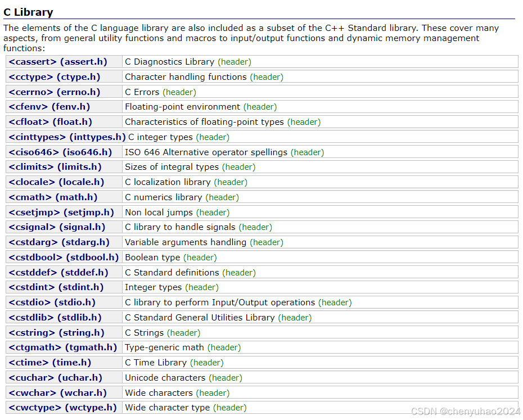
Task: Select "C library to perform Input/Output operations"
Action: pos(220,302)
